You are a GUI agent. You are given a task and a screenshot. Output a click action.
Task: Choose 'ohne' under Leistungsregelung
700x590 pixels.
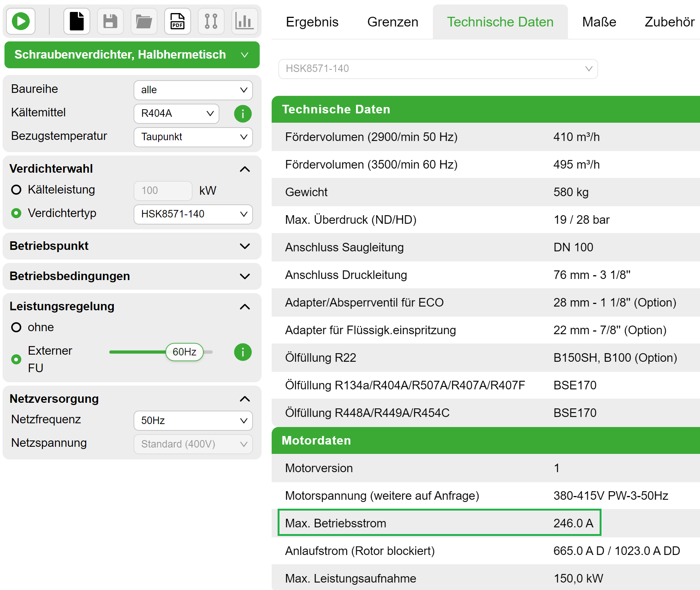coord(16,327)
